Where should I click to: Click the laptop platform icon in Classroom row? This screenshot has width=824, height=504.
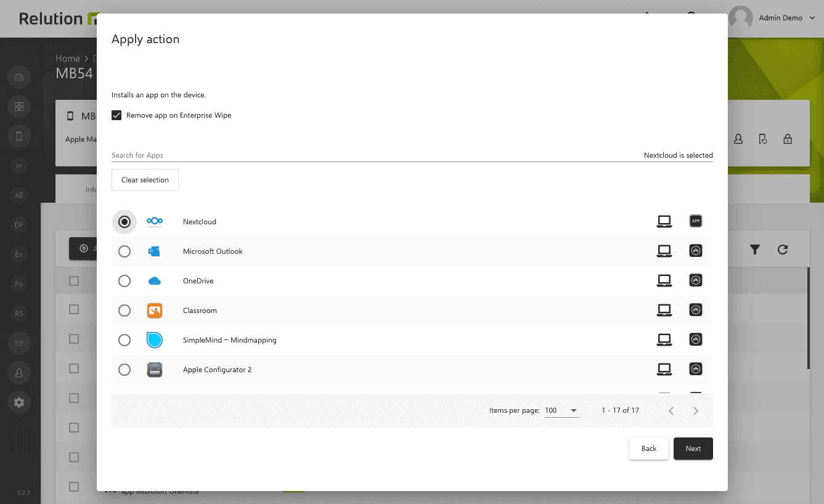pyautogui.click(x=664, y=311)
